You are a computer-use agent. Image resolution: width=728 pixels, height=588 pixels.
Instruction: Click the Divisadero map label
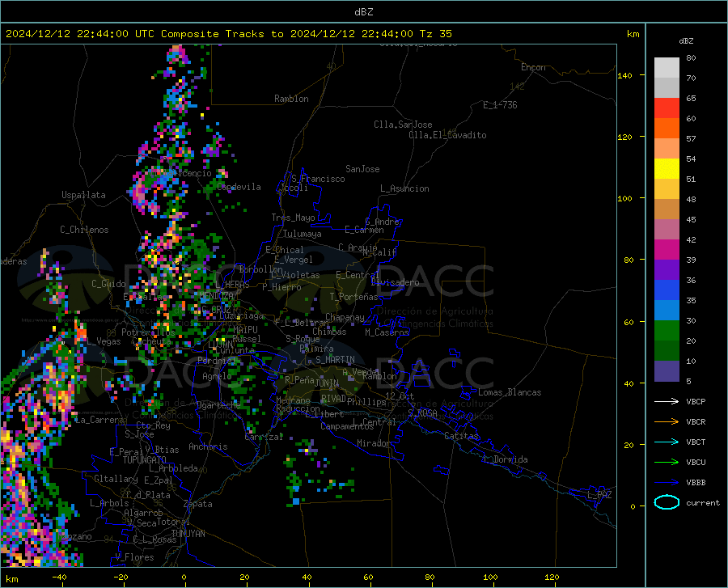click(x=395, y=282)
